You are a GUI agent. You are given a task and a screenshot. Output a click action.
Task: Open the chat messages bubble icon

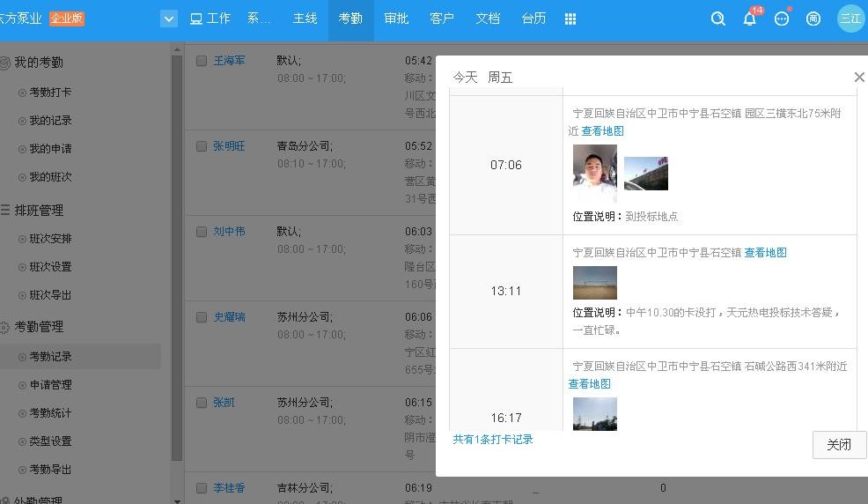tap(782, 19)
